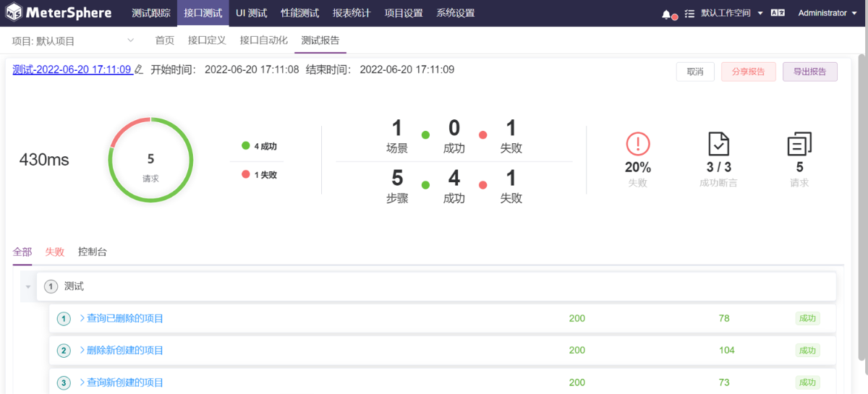Click the successful assertions document icon
This screenshot has height=394, width=868.
point(718,144)
